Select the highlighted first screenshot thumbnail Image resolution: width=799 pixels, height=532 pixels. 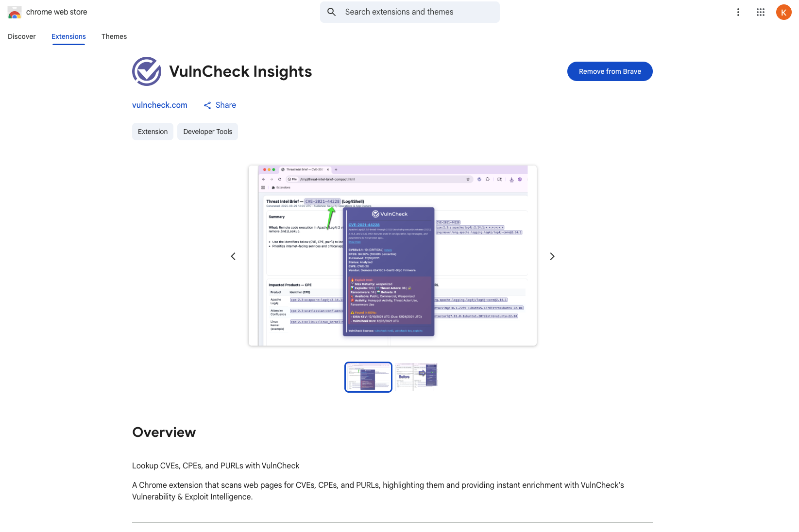pyautogui.click(x=368, y=377)
